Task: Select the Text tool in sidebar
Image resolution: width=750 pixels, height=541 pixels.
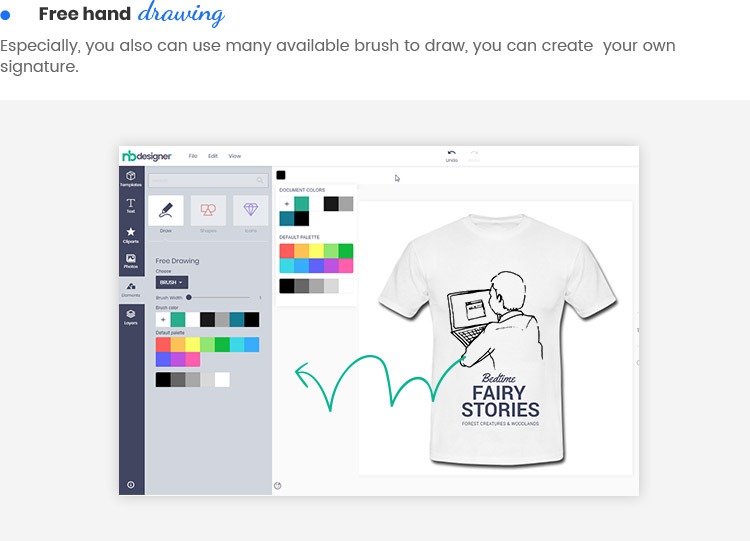Action: tap(131, 205)
